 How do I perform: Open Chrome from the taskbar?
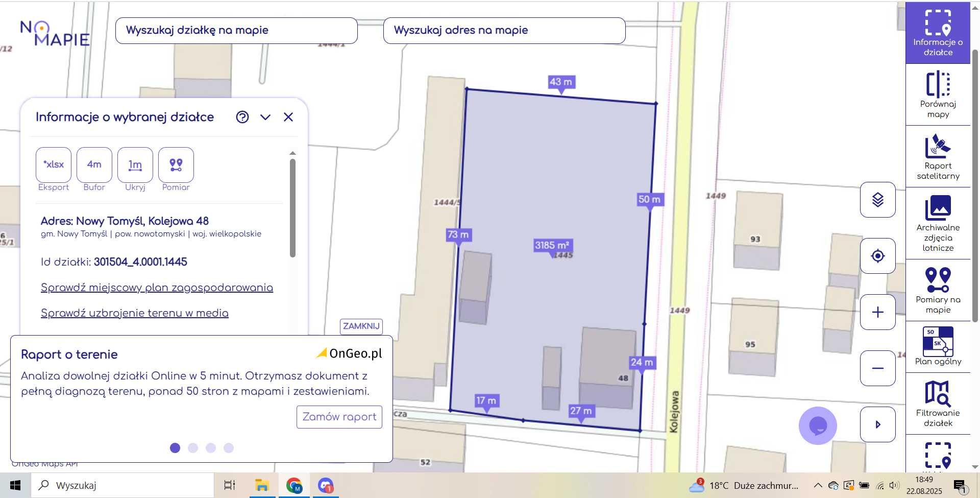294,485
